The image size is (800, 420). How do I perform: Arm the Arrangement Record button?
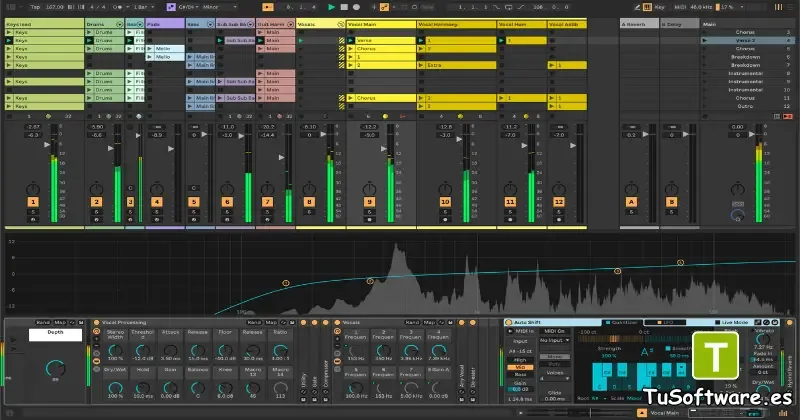tap(356, 7)
